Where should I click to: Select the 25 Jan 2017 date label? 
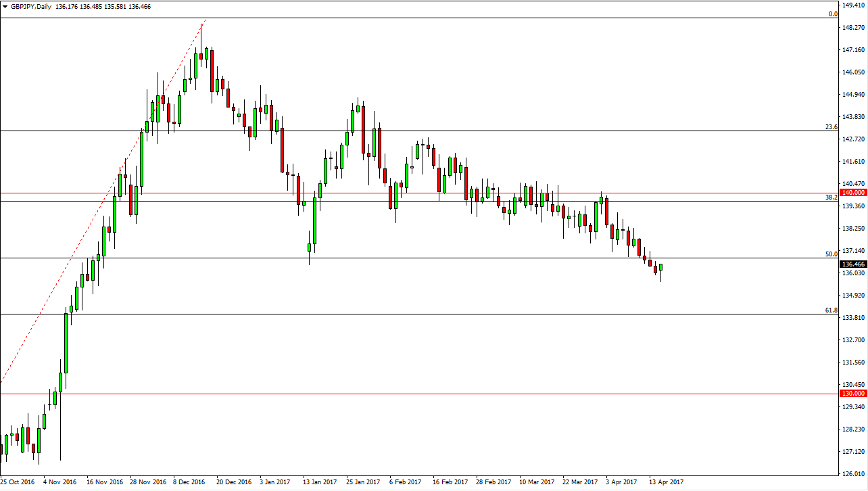point(363,482)
